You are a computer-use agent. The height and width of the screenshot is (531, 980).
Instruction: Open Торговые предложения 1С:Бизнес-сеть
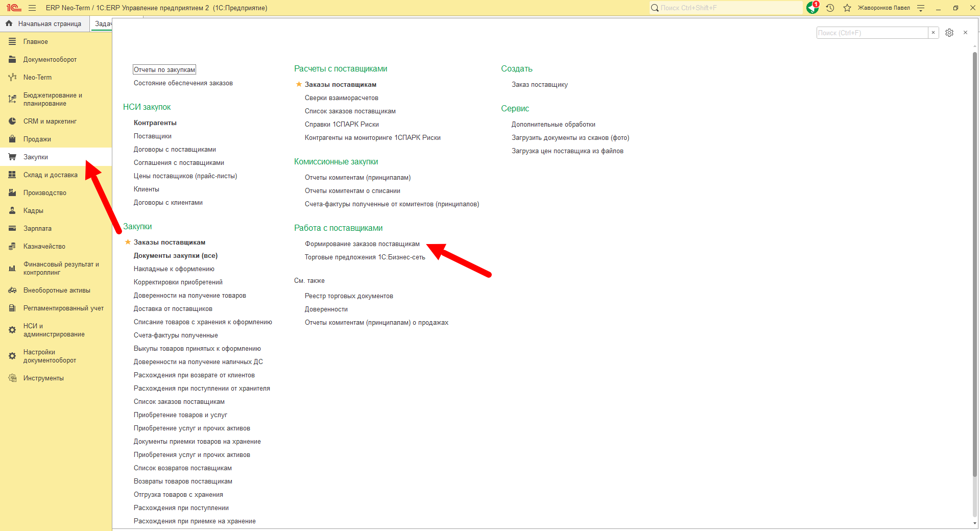pyautogui.click(x=365, y=257)
